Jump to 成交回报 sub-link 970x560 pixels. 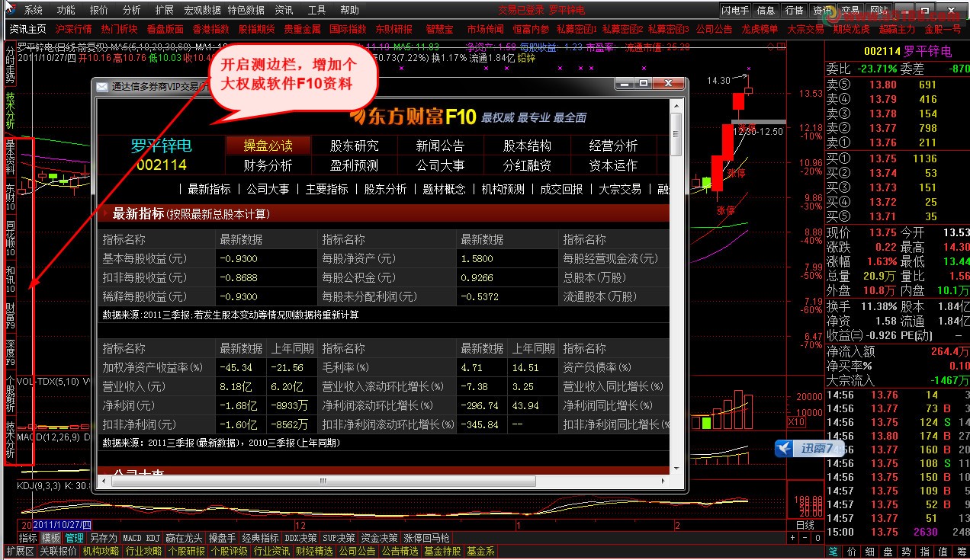[561, 189]
